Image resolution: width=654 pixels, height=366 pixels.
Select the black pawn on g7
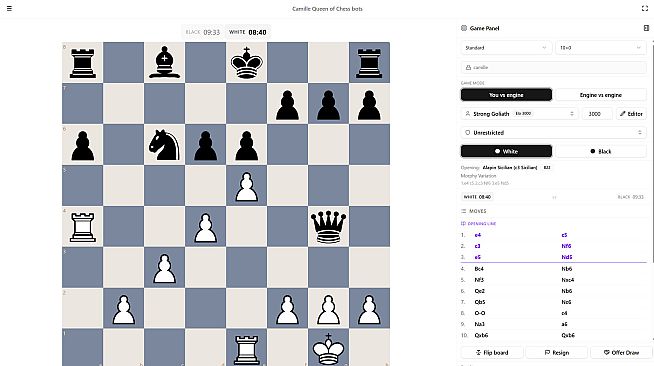pyautogui.click(x=328, y=105)
